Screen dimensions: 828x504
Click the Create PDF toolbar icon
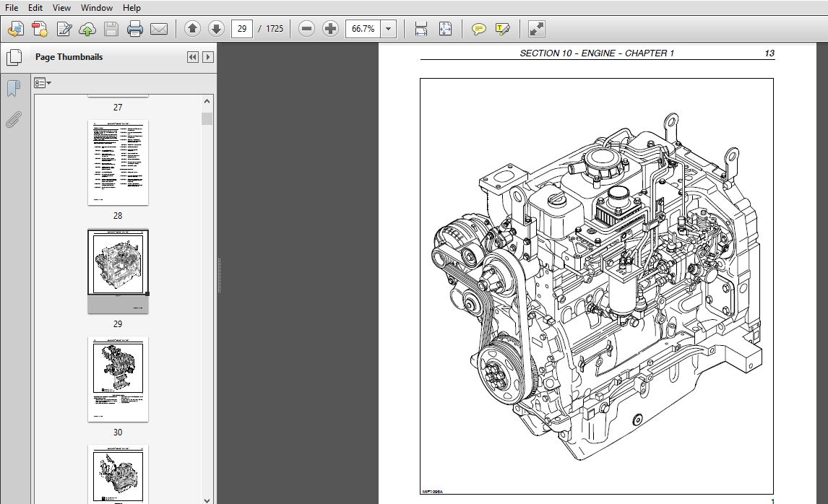[x=40, y=28]
